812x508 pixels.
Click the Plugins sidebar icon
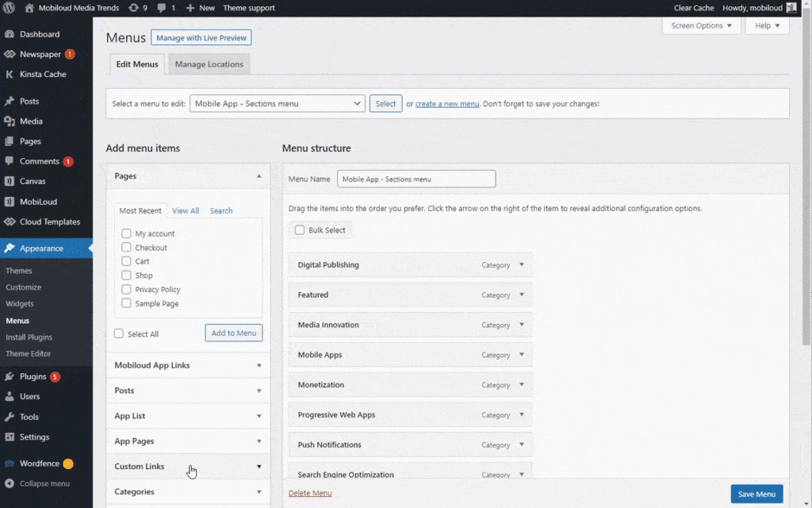pos(10,376)
